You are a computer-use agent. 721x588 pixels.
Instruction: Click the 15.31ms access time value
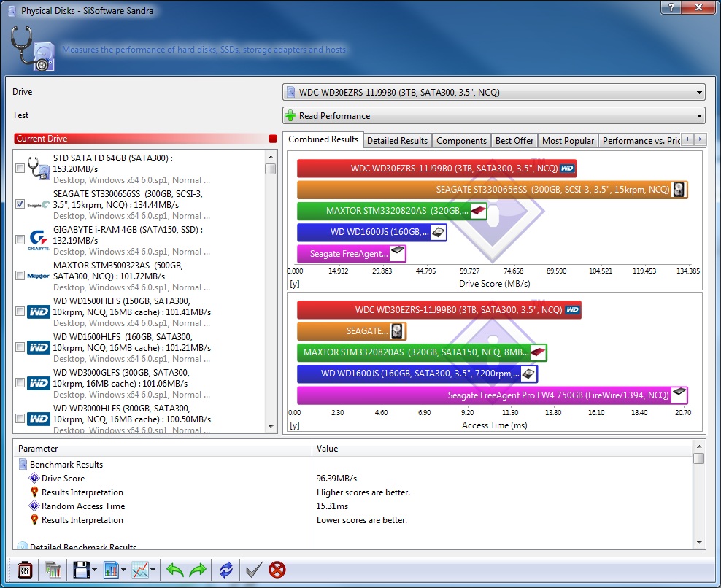332,506
